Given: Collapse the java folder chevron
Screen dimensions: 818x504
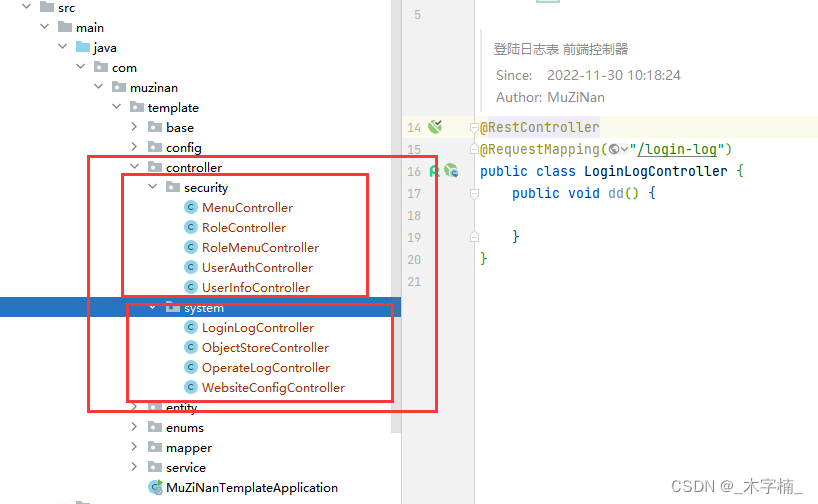Looking at the screenshot, I should tap(63, 46).
